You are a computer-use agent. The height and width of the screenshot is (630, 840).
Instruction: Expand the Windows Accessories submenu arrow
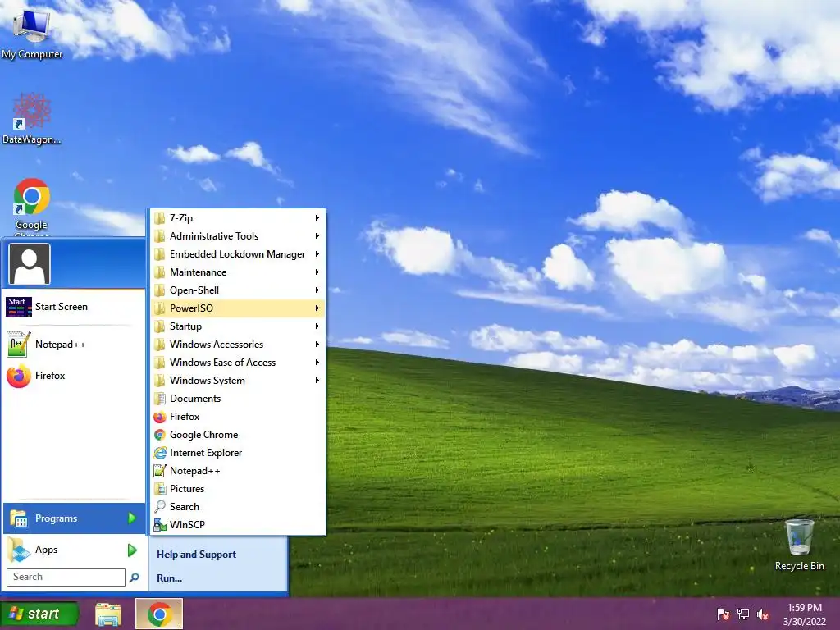pyautogui.click(x=317, y=345)
